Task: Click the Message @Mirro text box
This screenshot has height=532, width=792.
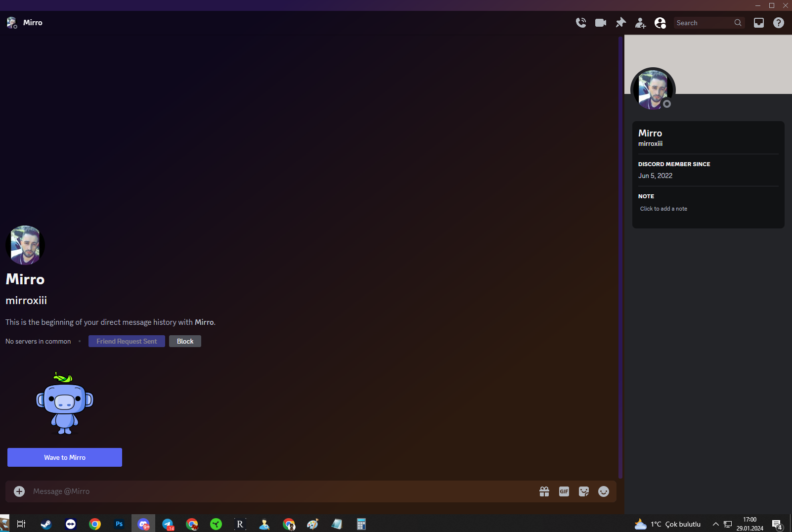Action: [x=282, y=491]
